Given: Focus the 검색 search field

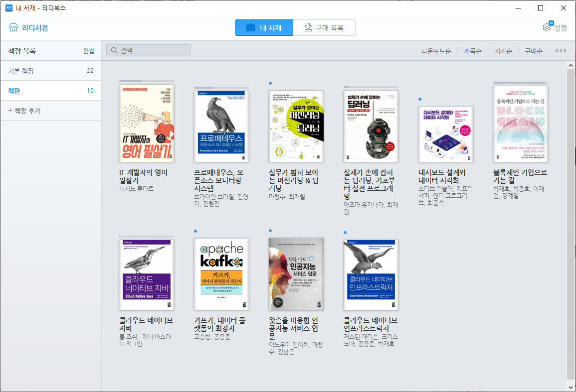Looking at the screenshot, I should coord(149,50).
